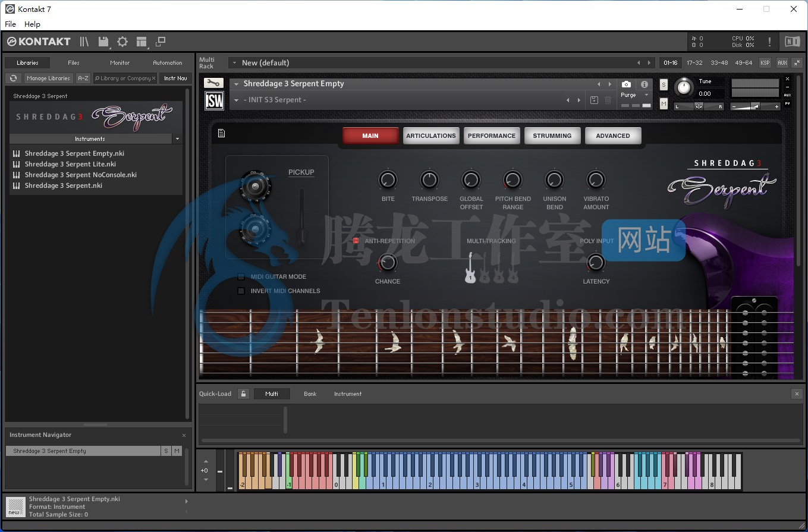This screenshot has height=532, width=808.
Task: Open the Help menu
Action: [x=32, y=24]
